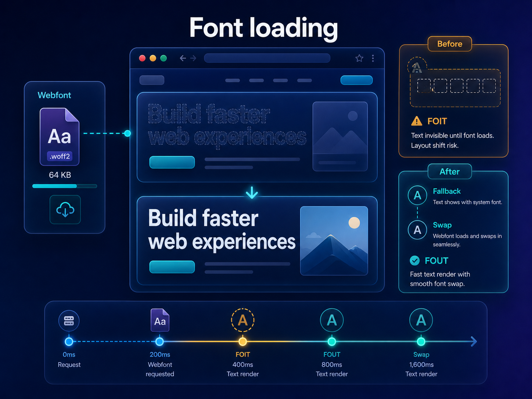Click the mountain image in lower hero card
Screen dimensions: 532x399
pos(334,241)
